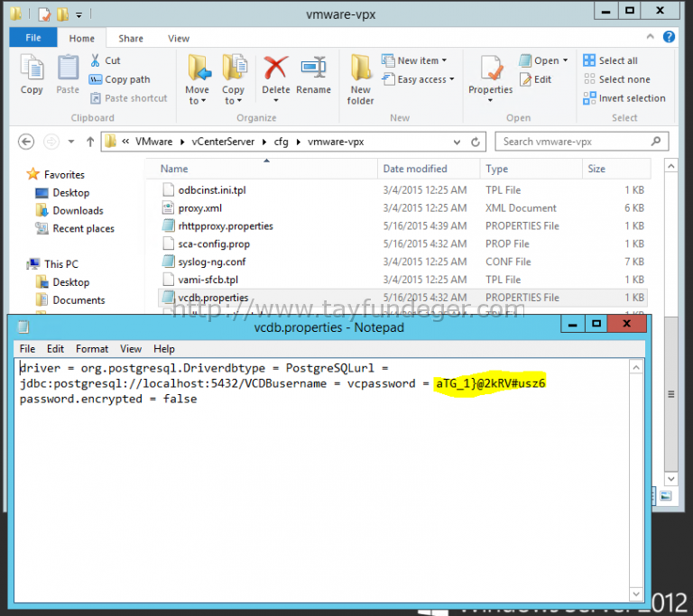
Task: Click the Help question mark icon
Action: pos(669,38)
